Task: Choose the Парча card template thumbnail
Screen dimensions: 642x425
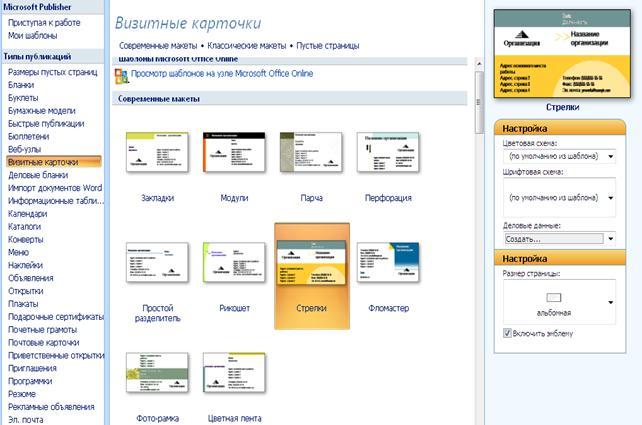Action: coord(311,152)
